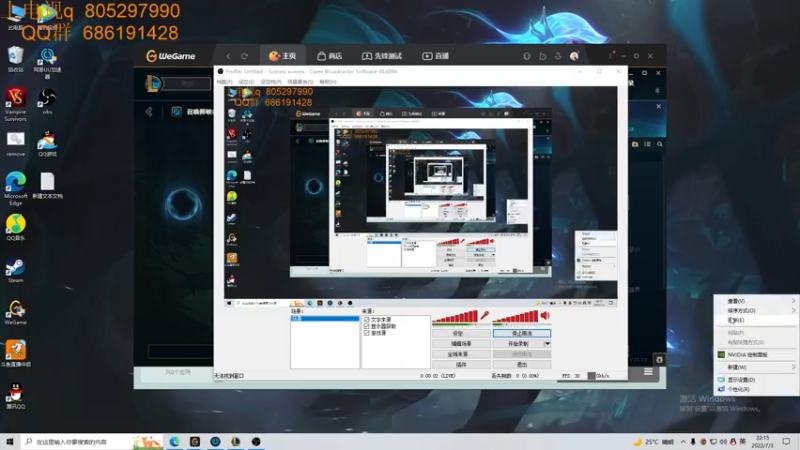This screenshot has width=800, height=450.
Task: Toggle the third source checkbox in OBS list
Action: pyautogui.click(x=367, y=333)
